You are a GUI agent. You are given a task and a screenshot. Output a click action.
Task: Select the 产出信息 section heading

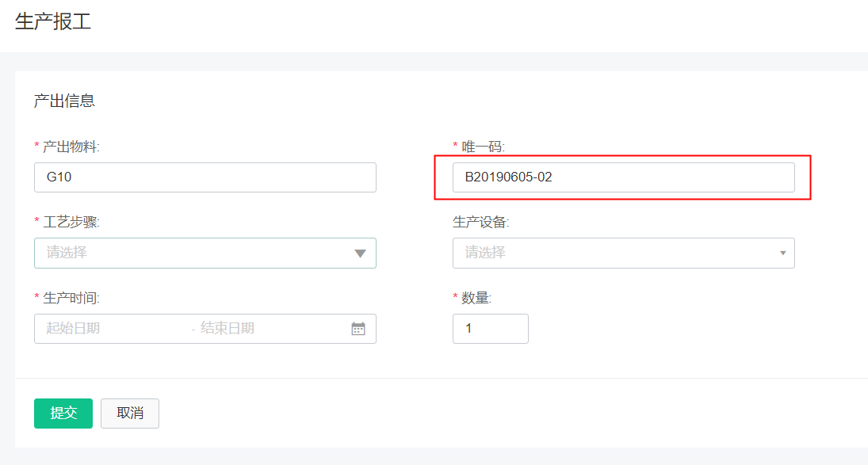(x=64, y=101)
